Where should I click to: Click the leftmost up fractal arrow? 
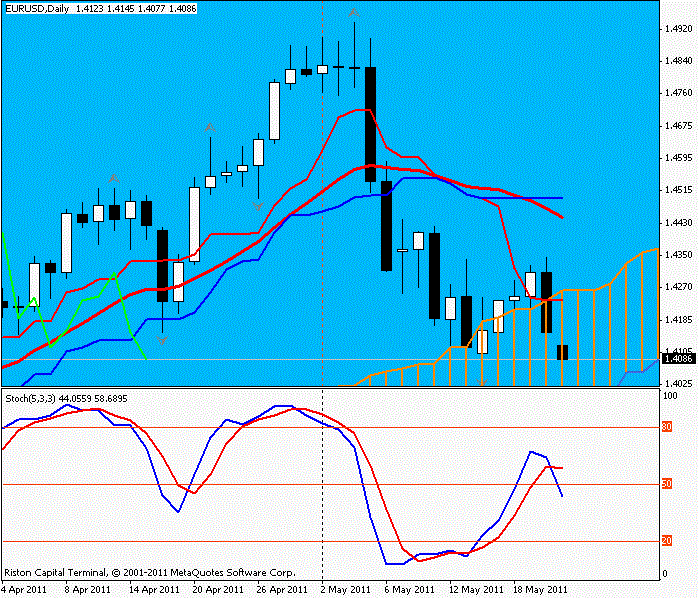tap(114, 178)
